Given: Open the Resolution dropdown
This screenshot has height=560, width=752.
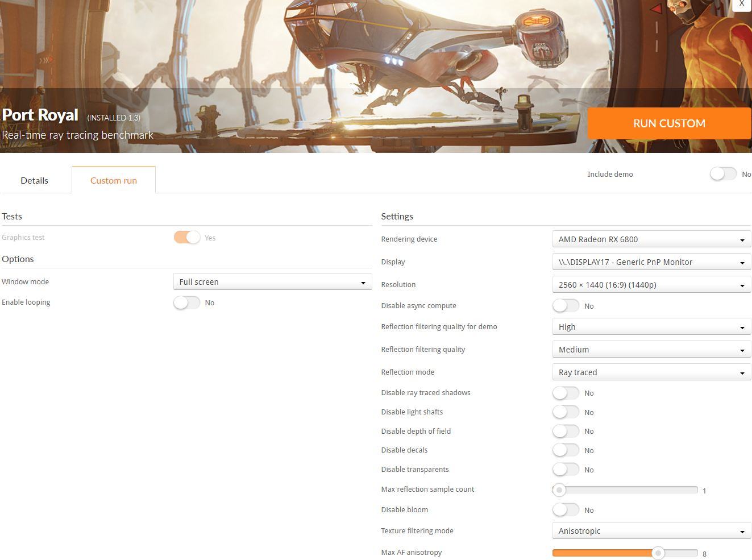Looking at the screenshot, I should pyautogui.click(x=651, y=285).
